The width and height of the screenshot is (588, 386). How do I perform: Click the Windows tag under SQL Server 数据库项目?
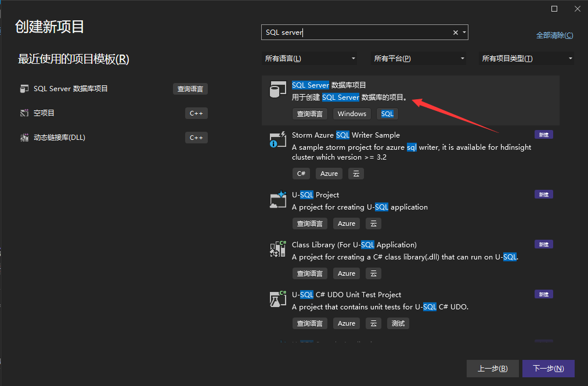352,114
